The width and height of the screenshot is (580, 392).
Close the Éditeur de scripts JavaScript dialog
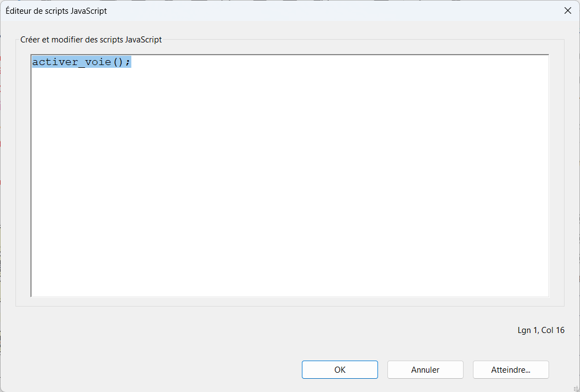[567, 10]
